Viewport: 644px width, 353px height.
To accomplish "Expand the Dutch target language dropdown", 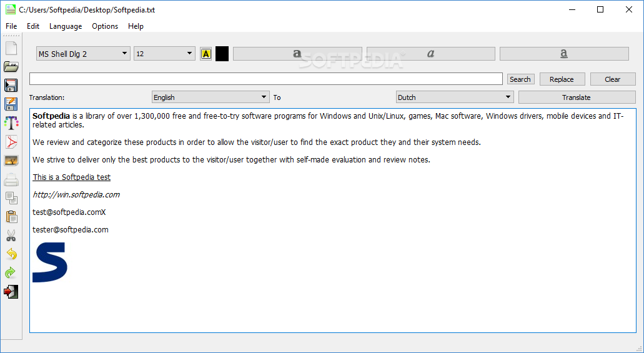I will 455,97.
